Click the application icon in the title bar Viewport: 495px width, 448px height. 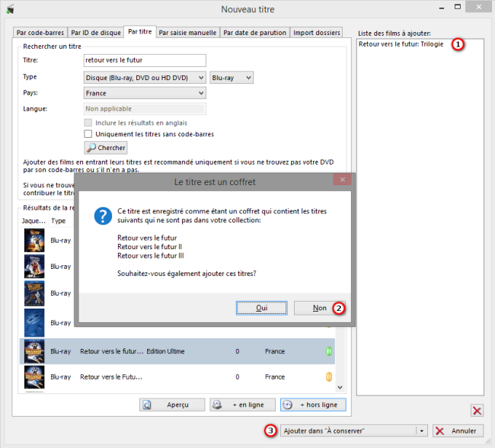tap(11, 9)
